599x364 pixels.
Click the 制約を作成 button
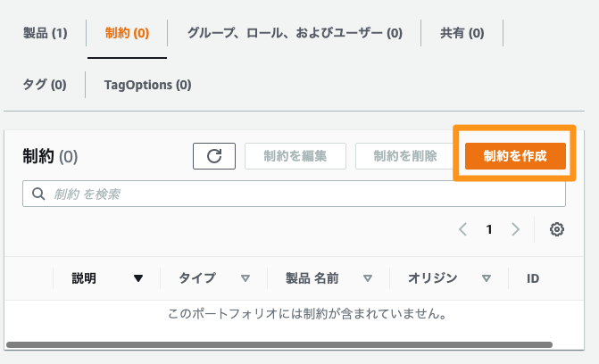pyautogui.click(x=515, y=156)
